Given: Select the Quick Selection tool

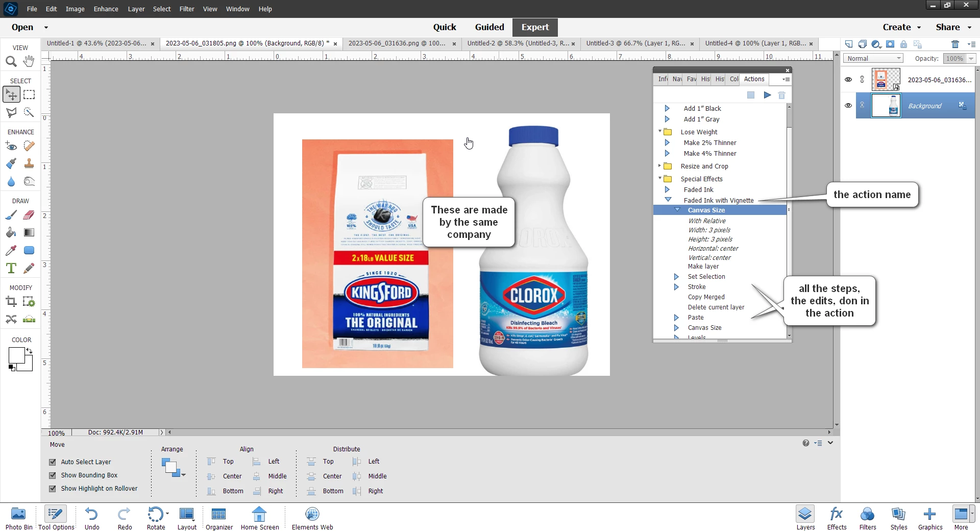Looking at the screenshot, I should (x=29, y=112).
